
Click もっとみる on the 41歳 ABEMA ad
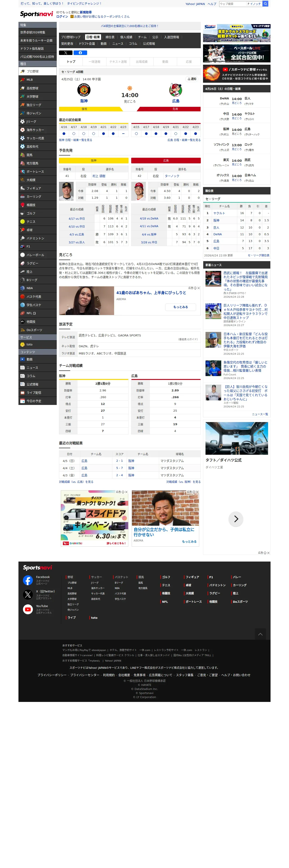point(181,307)
